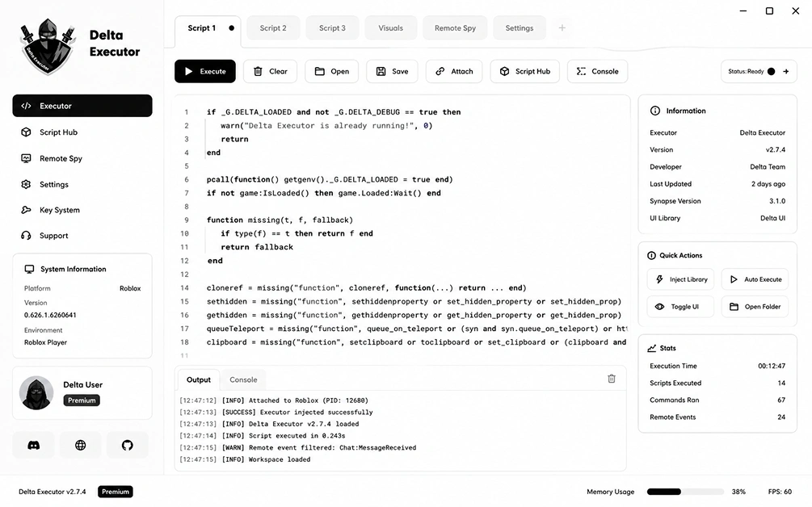Screen dimensions: 812x507
Task: Open Settings in the sidebar
Action: click(x=82, y=184)
